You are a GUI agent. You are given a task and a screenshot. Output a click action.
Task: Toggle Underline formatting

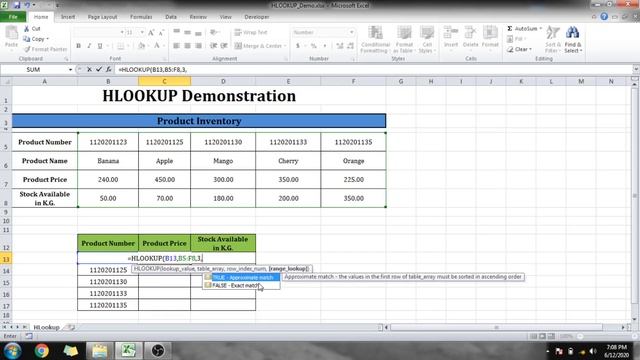pyautogui.click(x=100, y=46)
